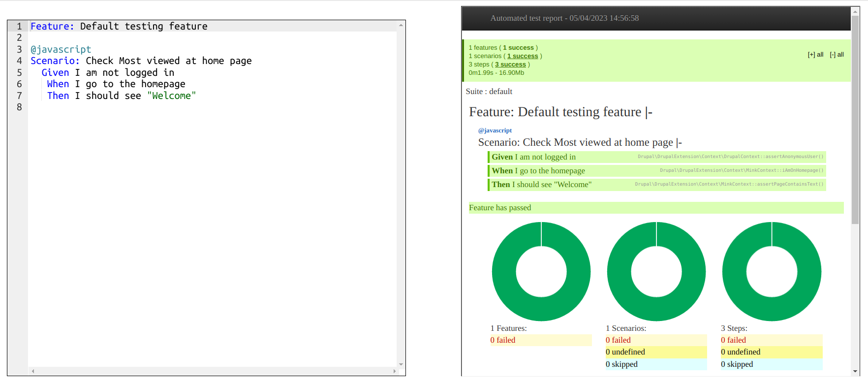
Task: Click "0 undefined" under the Steps chart
Action: 772,352
